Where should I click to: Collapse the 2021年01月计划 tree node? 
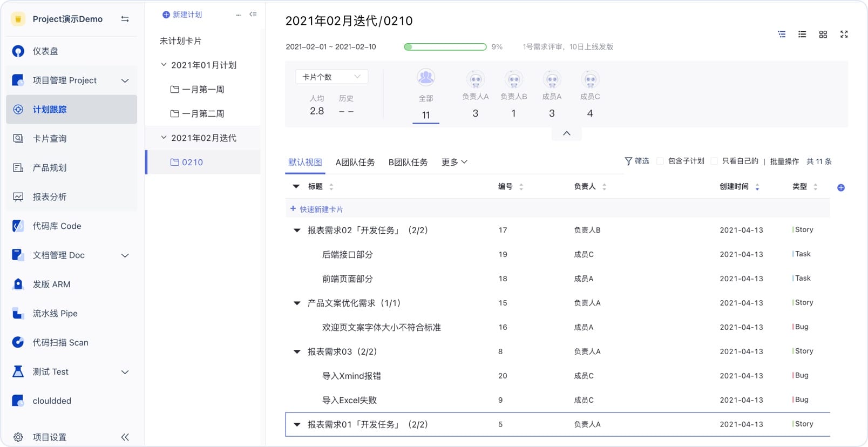(164, 65)
